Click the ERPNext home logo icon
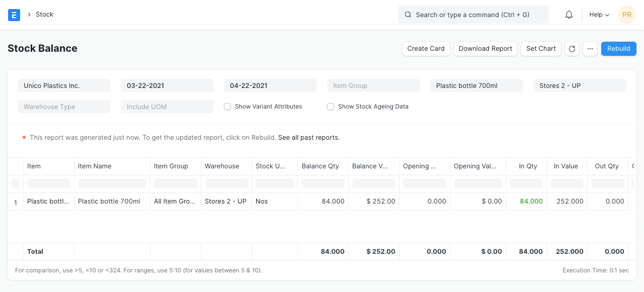The height and width of the screenshot is (292, 644). pyautogui.click(x=14, y=15)
